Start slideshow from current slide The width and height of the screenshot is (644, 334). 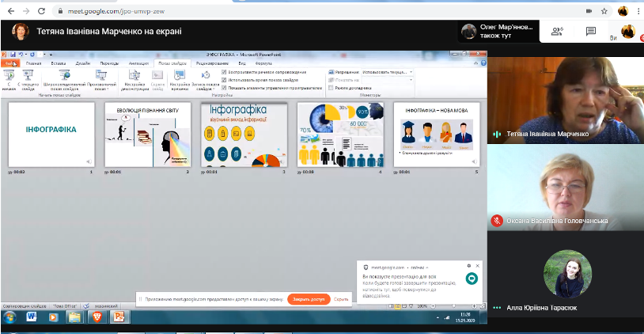tap(28, 80)
